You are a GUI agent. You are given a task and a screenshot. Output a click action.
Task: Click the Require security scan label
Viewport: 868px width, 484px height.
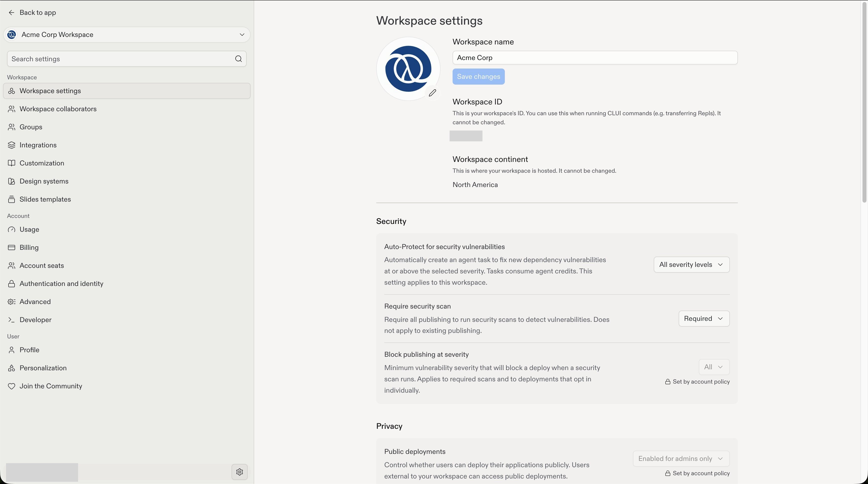coord(417,306)
